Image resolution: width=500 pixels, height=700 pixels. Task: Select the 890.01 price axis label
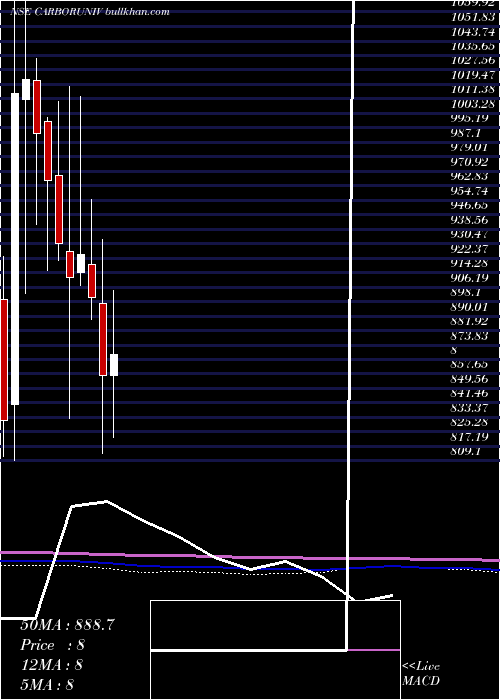click(470, 307)
